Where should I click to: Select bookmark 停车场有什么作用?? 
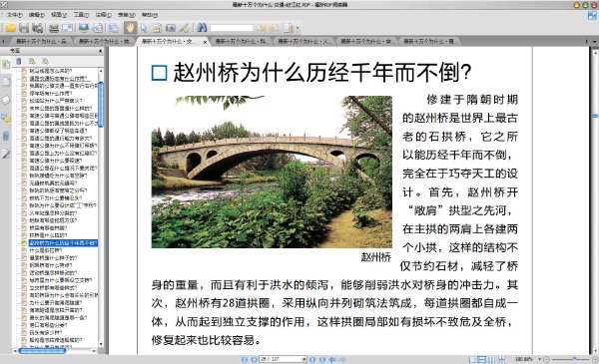[51, 93]
